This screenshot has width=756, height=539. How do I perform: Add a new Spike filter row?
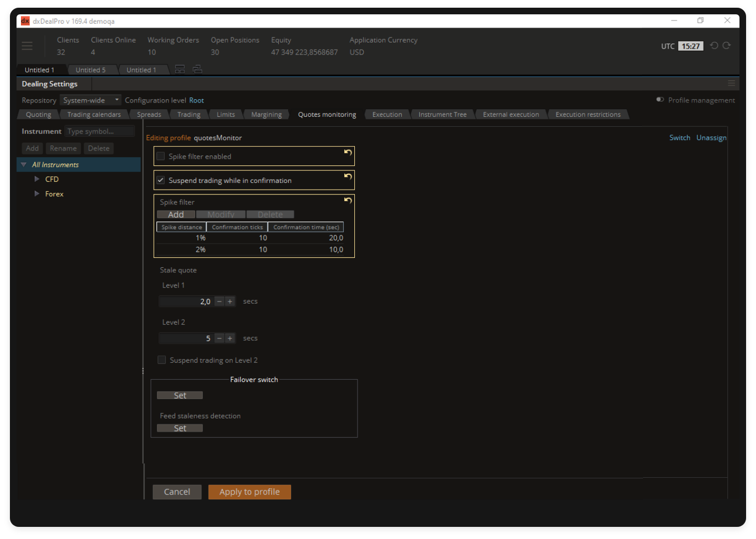point(176,214)
